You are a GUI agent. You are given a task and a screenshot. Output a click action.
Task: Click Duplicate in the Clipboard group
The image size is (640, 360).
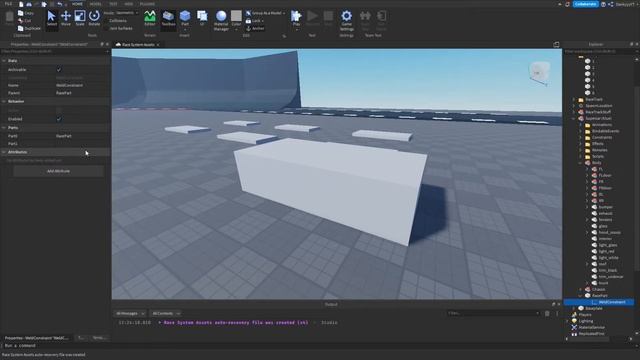29,28
